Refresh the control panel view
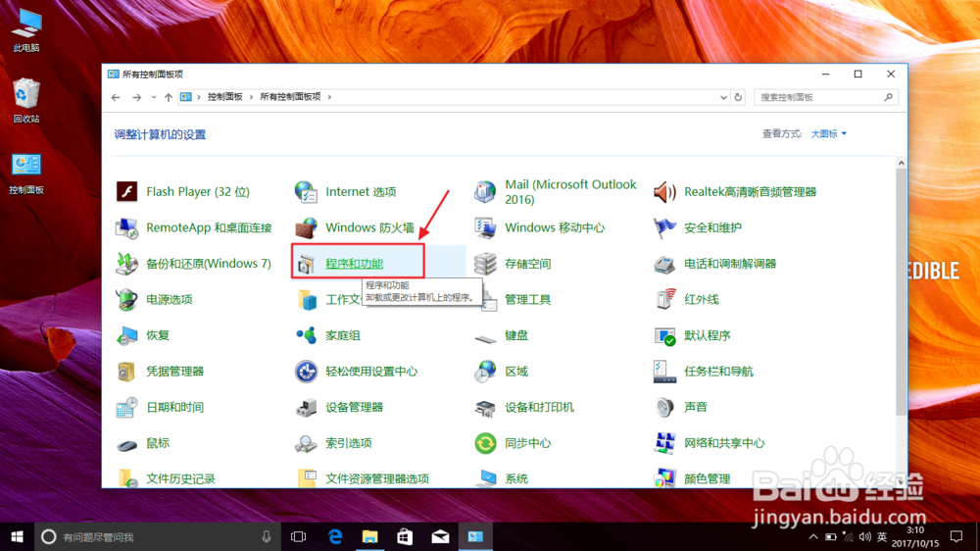Screen dimensions: 980x551 click(x=738, y=98)
